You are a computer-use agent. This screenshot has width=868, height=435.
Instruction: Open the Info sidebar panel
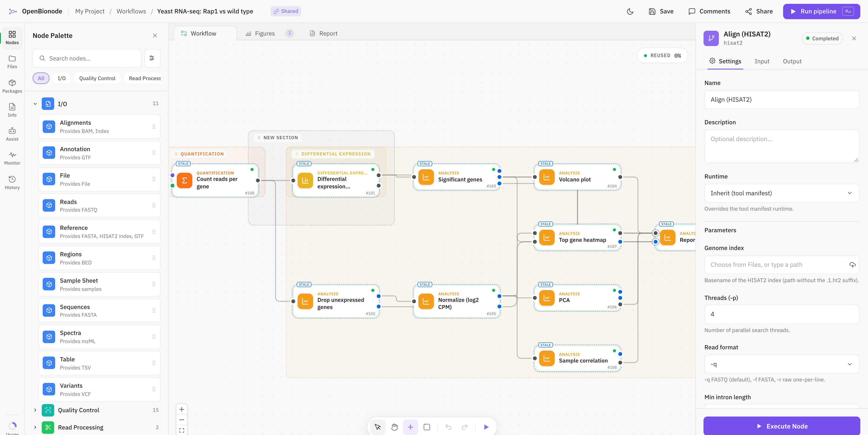[12, 110]
